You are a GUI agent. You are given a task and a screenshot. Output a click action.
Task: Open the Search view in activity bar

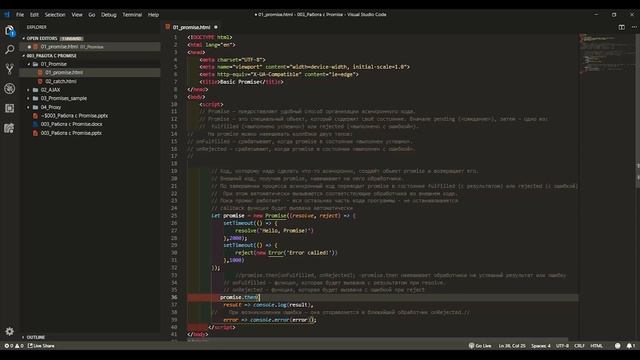[9, 50]
